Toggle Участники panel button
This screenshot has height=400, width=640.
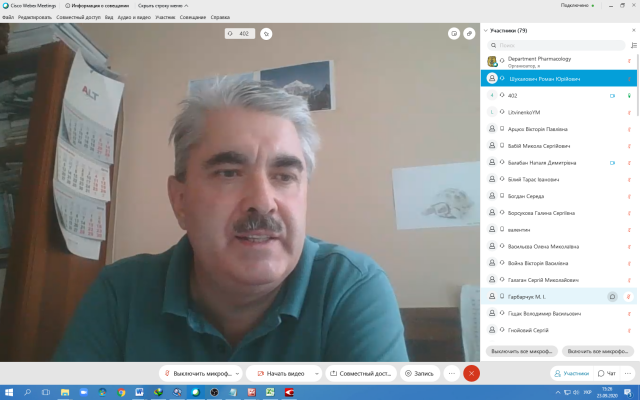(571, 373)
